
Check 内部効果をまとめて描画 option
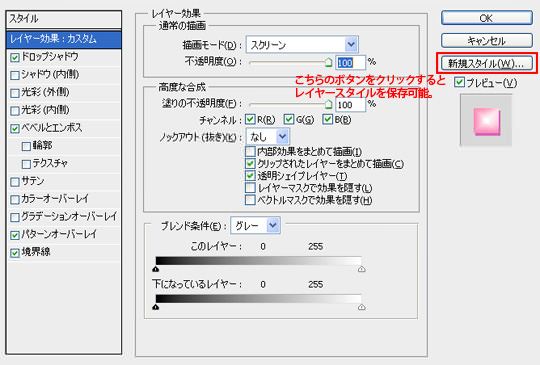pos(250,151)
